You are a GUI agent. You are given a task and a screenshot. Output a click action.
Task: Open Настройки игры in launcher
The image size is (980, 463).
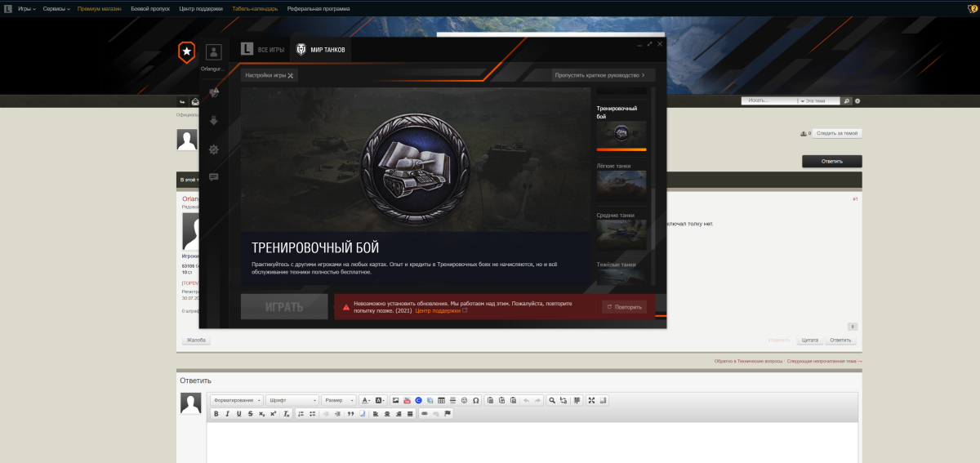(269, 75)
